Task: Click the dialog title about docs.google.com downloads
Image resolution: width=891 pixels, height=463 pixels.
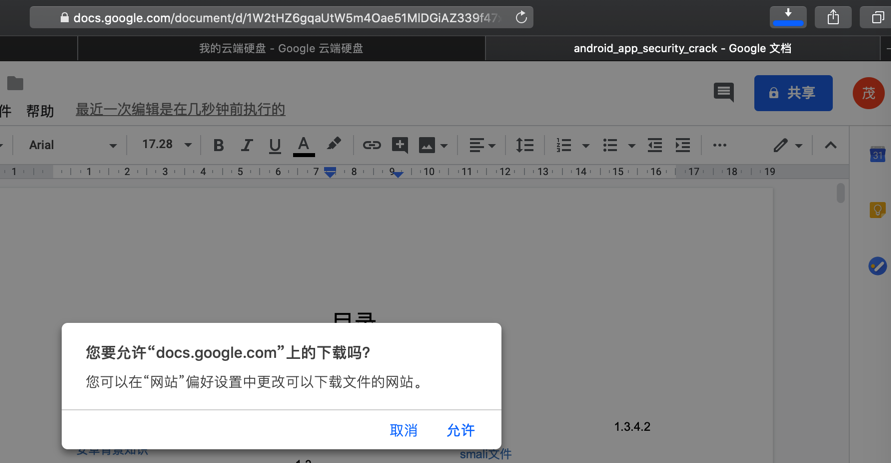Action: (x=228, y=353)
